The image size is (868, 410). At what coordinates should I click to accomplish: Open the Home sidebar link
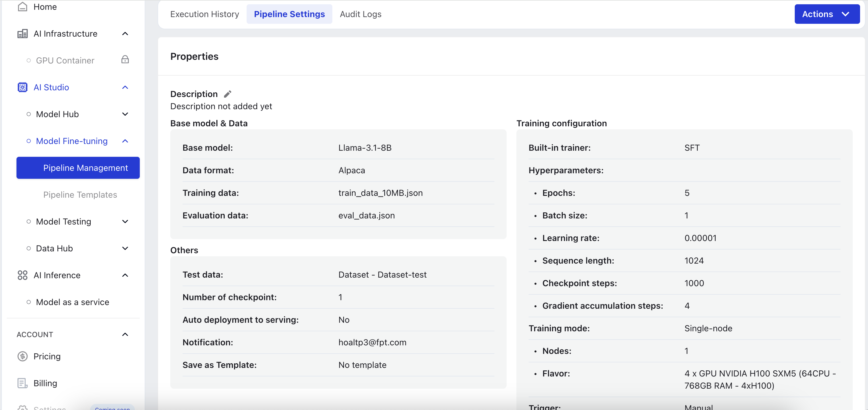45,7
